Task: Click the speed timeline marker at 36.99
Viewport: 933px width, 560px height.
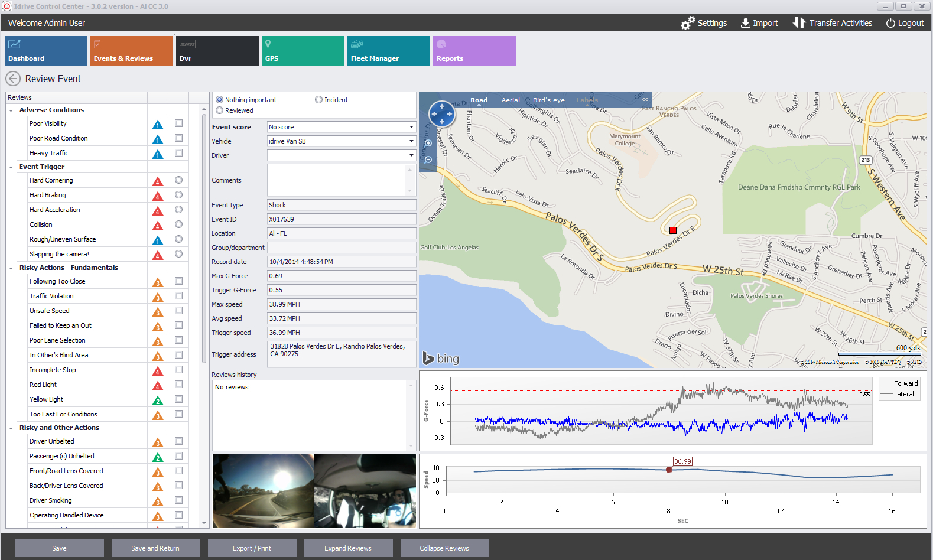Action: pyautogui.click(x=669, y=470)
